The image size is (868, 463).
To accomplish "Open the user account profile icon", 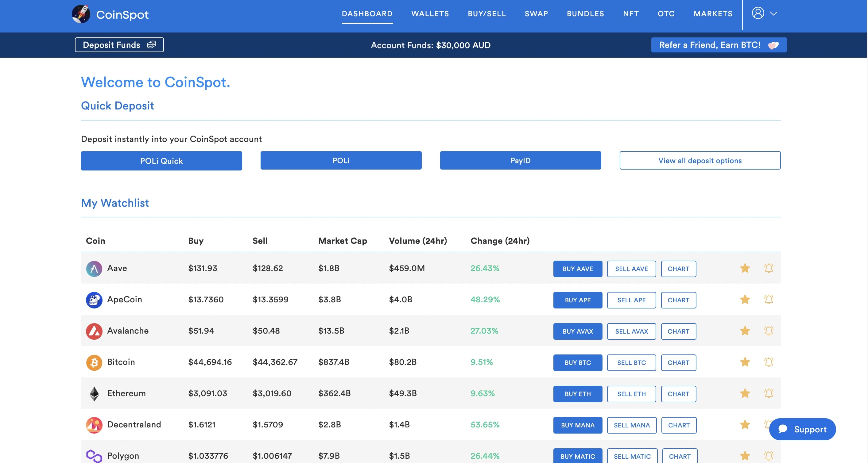I will [758, 13].
